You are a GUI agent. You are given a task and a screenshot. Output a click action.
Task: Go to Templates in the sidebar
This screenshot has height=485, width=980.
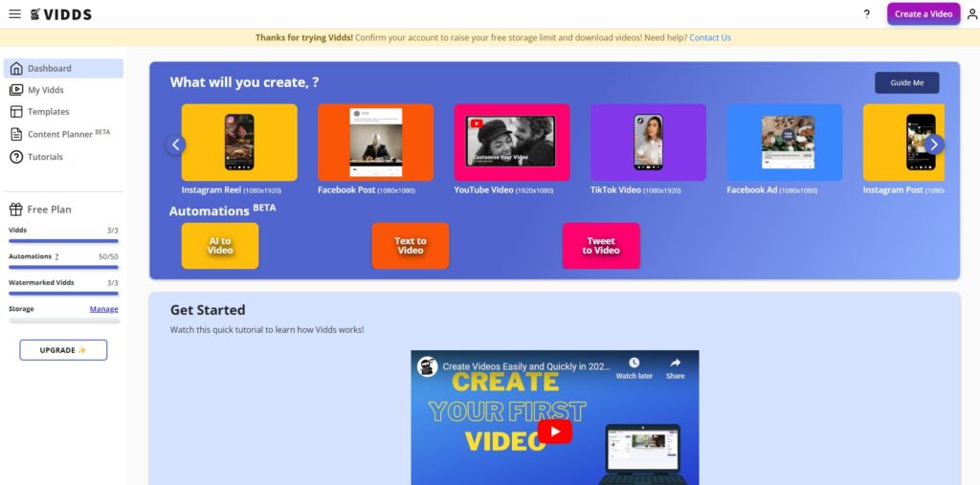[48, 112]
